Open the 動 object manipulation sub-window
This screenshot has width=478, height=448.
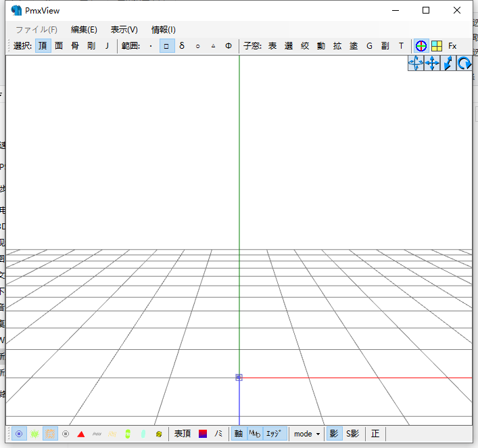[321, 46]
